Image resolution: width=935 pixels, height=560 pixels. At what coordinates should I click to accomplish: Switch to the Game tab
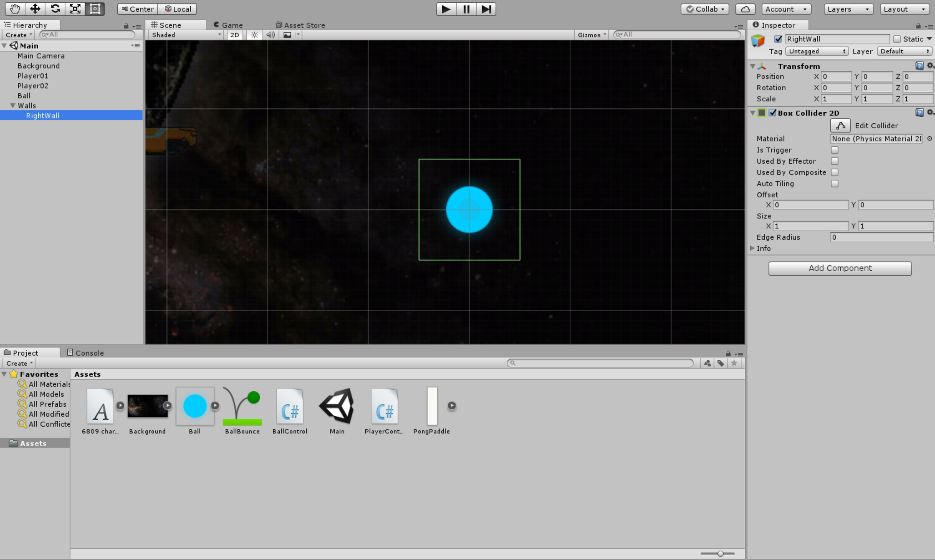click(228, 25)
